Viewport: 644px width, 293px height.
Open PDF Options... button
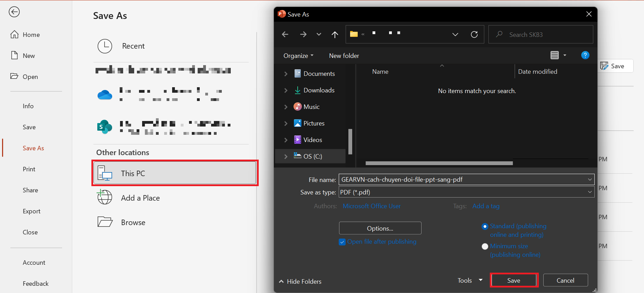(380, 228)
